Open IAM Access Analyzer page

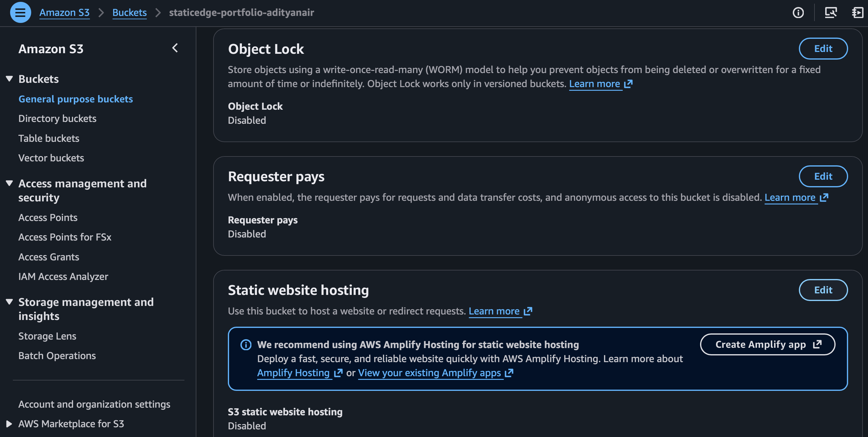(63, 276)
